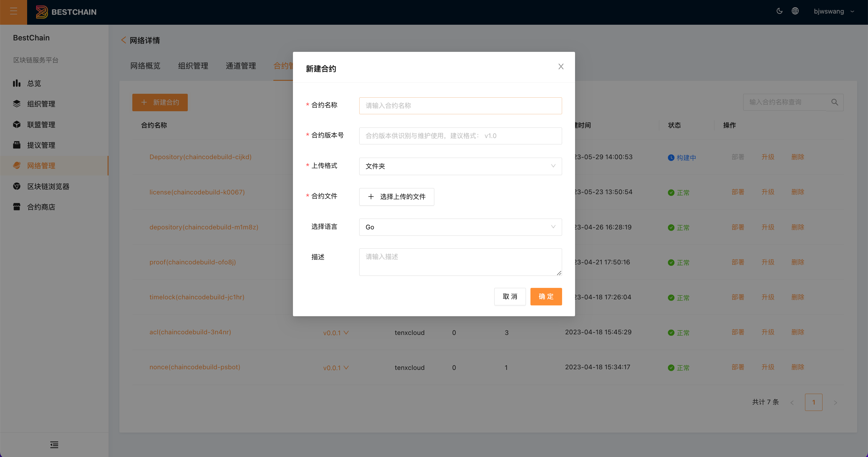Image resolution: width=868 pixels, height=457 pixels.
Task: Focus the 描述 textarea
Action: point(461,262)
